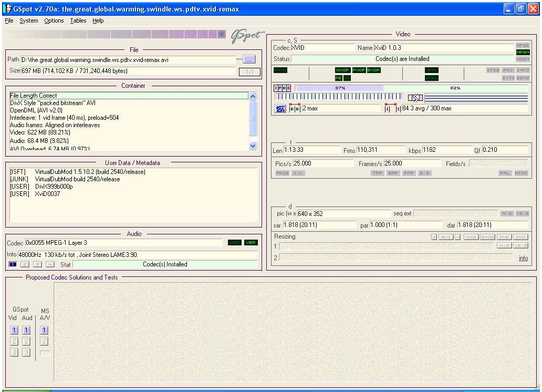Click the video Codec XVID field
542x392 pixels.
click(x=322, y=48)
